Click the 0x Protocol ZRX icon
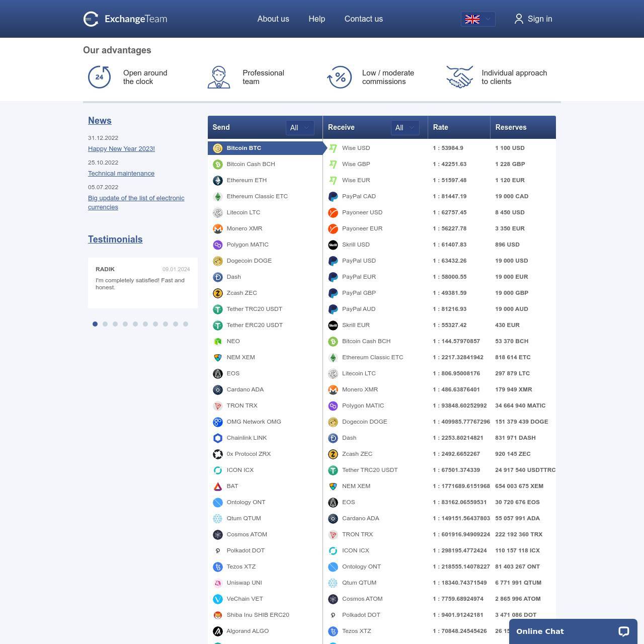 pos(218,454)
